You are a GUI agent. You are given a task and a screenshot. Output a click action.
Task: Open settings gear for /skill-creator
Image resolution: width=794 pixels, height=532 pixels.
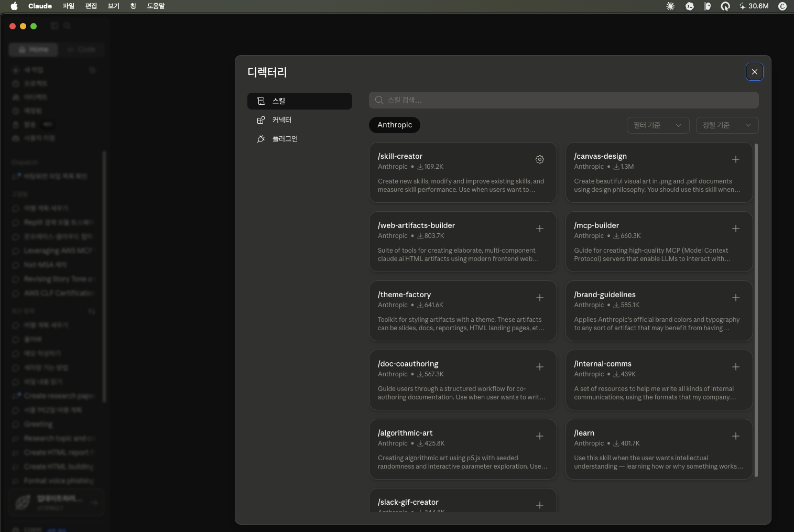tap(540, 159)
